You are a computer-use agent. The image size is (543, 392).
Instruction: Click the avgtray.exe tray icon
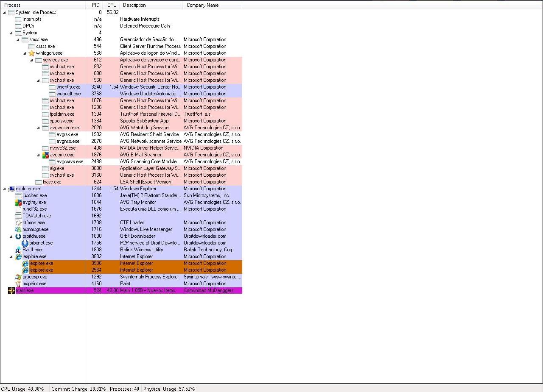[x=18, y=202]
